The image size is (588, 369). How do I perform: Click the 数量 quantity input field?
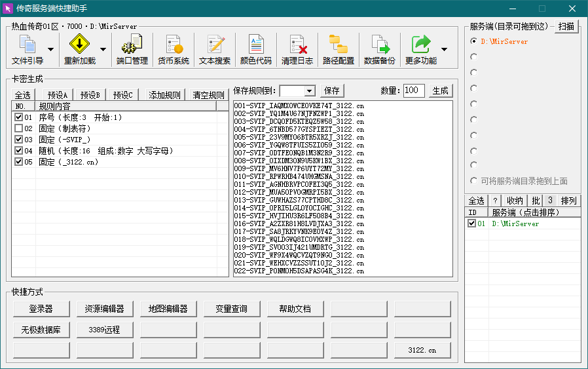(x=413, y=91)
